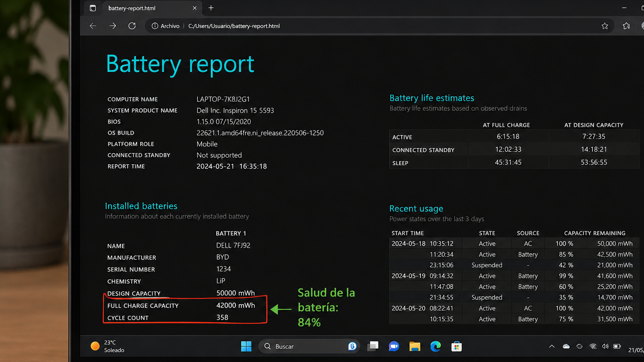The height and width of the screenshot is (362, 644).
Task: Click the active design-capacity estimate 7:27:35
Action: pos(594,136)
